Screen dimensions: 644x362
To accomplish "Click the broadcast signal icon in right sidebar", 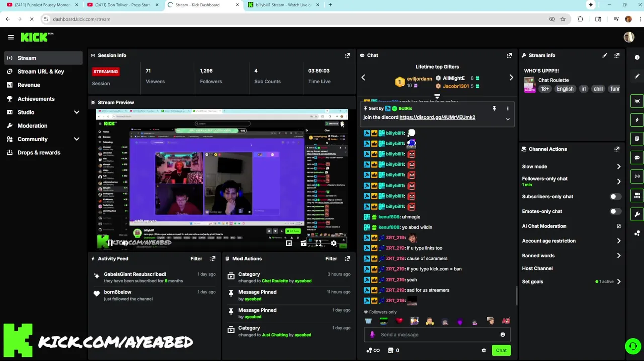I will [637, 176].
